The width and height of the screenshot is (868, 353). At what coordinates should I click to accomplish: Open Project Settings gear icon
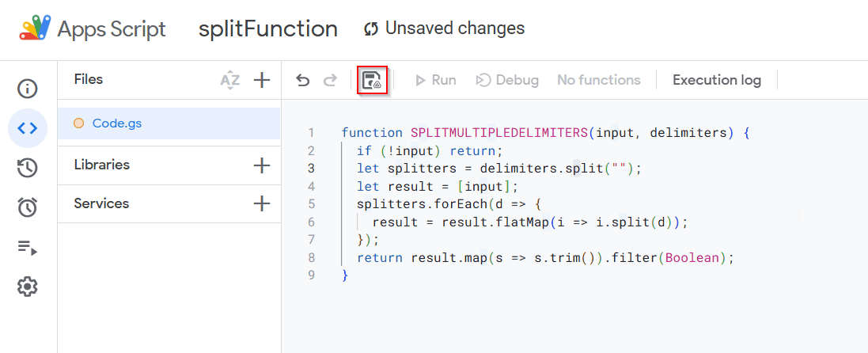coord(28,287)
